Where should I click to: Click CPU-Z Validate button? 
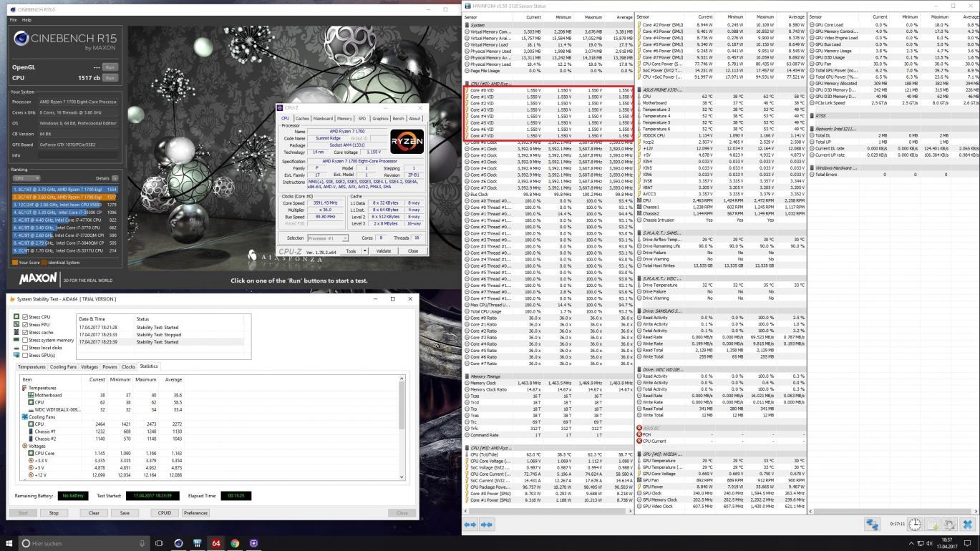point(384,251)
